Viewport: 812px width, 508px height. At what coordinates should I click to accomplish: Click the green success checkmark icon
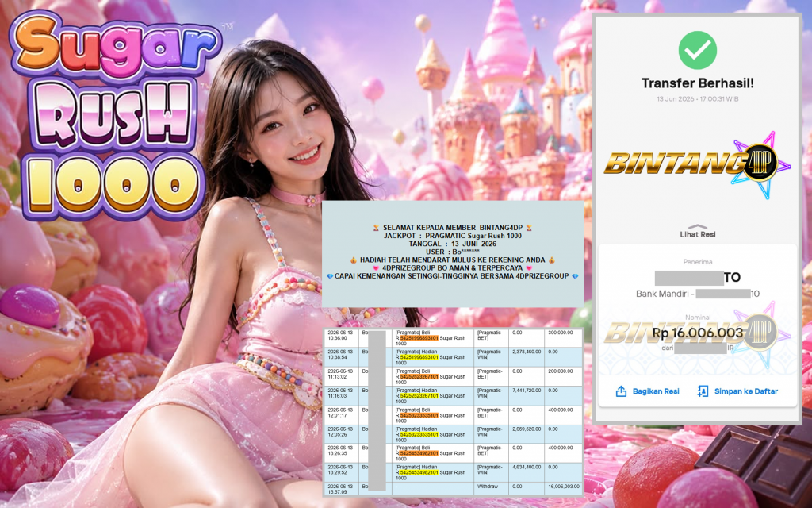[x=698, y=50]
